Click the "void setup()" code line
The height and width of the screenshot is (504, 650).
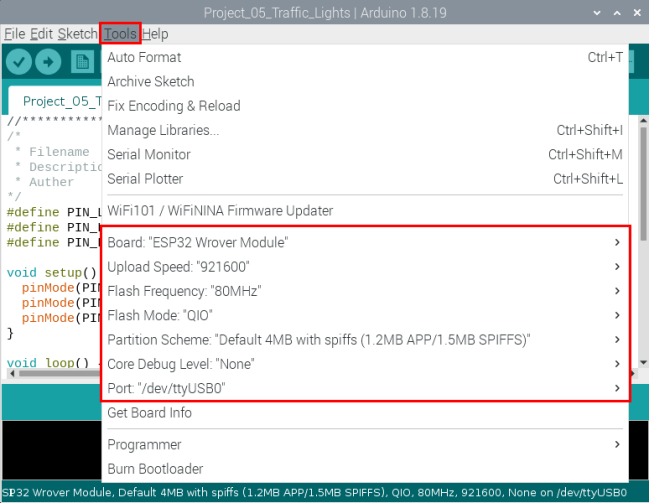point(51,273)
